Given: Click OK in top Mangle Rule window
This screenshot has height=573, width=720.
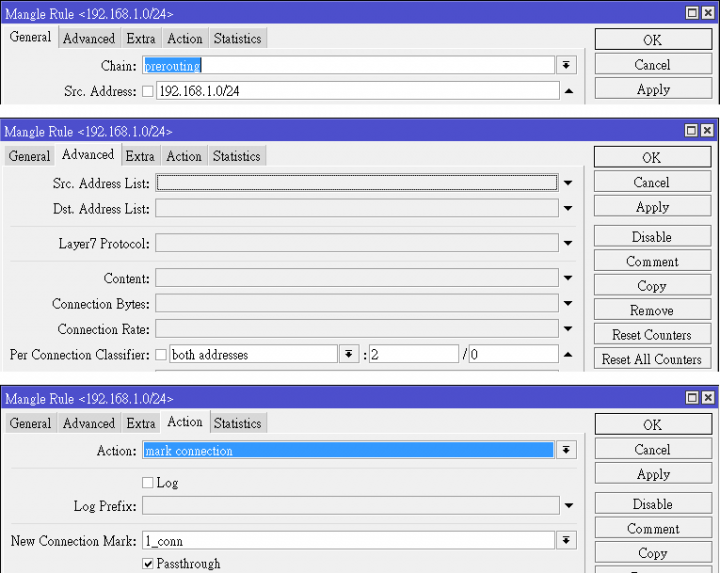Looking at the screenshot, I should (x=653, y=39).
